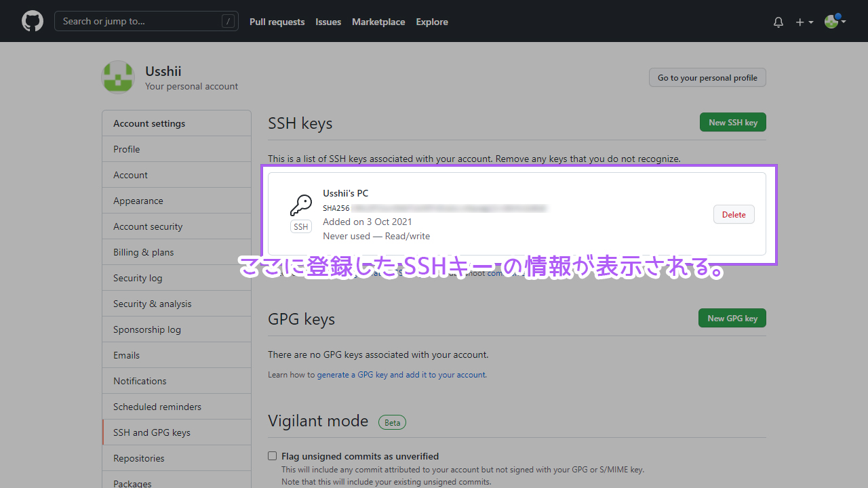
Task: Focus the Search or jump to field
Action: (x=146, y=22)
